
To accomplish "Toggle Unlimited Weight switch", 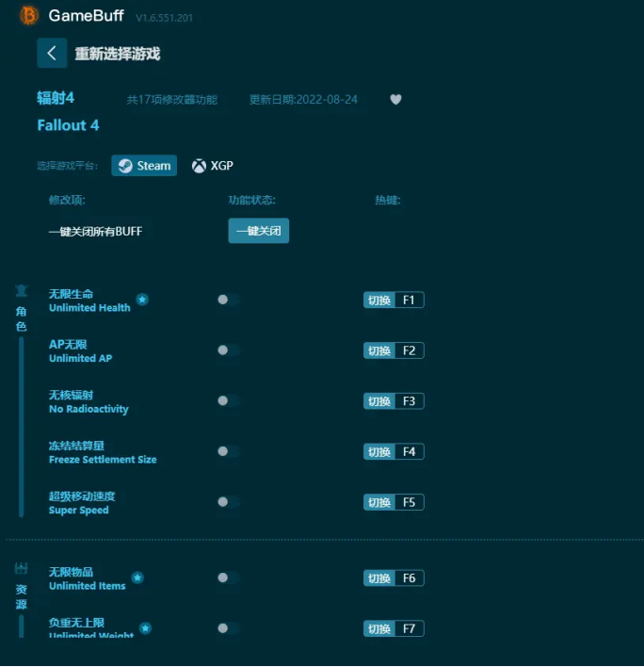I will pyautogui.click(x=228, y=628).
